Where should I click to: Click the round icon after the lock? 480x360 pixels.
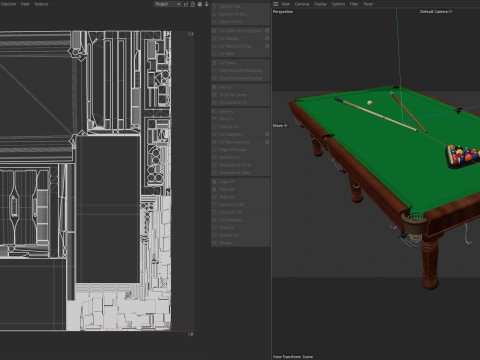(200, 4)
